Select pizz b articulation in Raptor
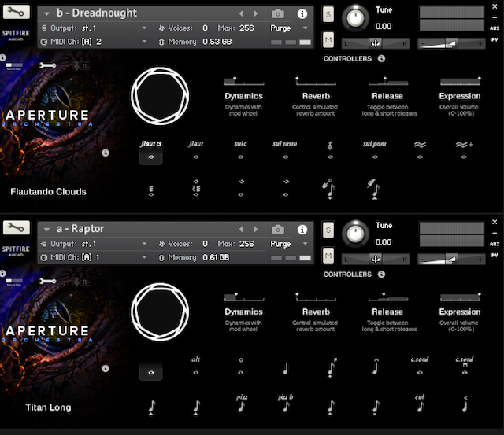Image resolution: width=504 pixels, height=435 pixels. pos(285,404)
